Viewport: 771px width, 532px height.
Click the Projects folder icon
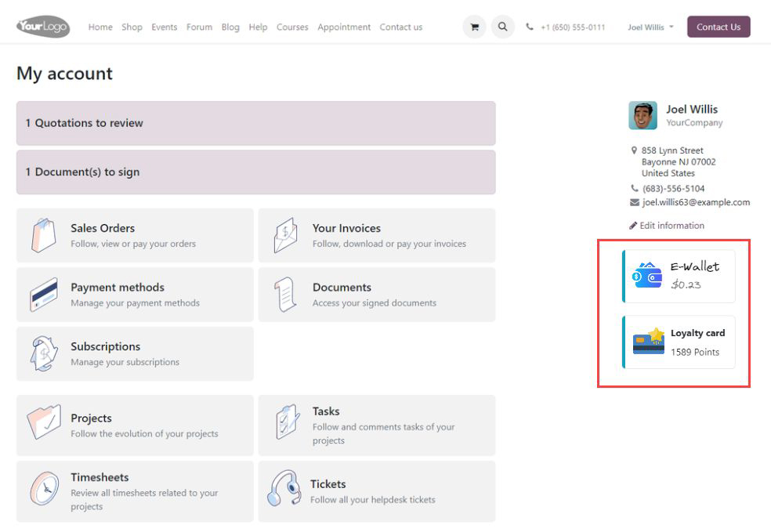coord(44,422)
